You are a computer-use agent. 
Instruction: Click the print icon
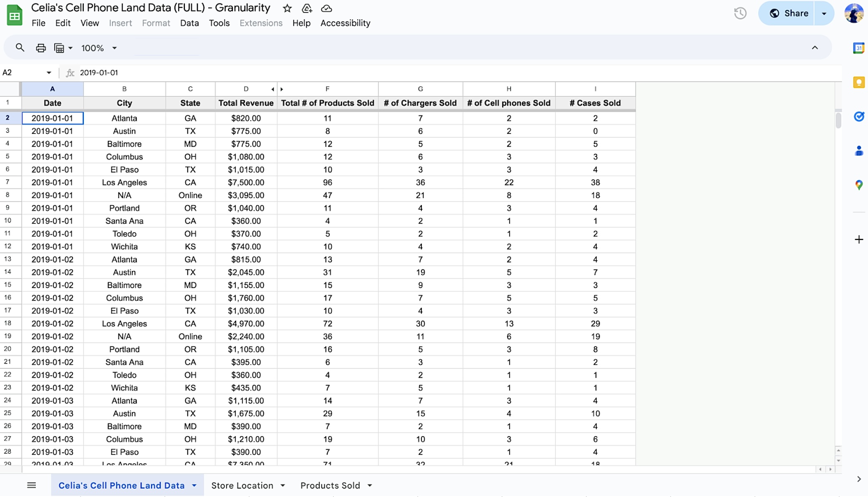[40, 48]
